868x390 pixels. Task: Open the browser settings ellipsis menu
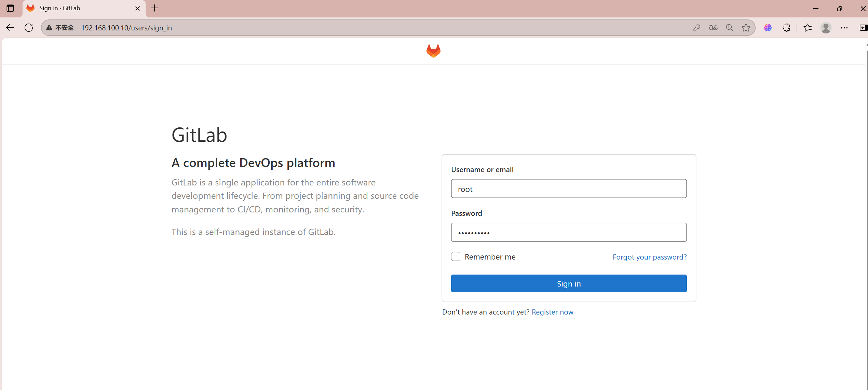click(x=844, y=28)
